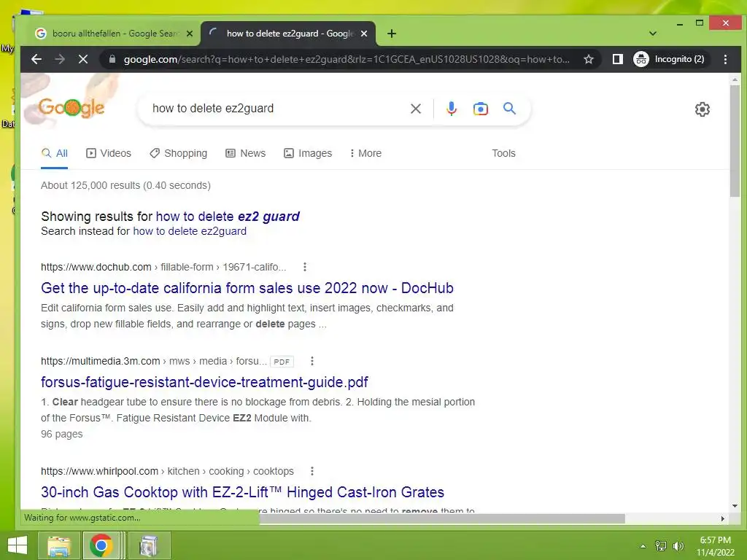The width and height of the screenshot is (747, 560).
Task: Open the volume tray icon
Action: click(x=678, y=546)
